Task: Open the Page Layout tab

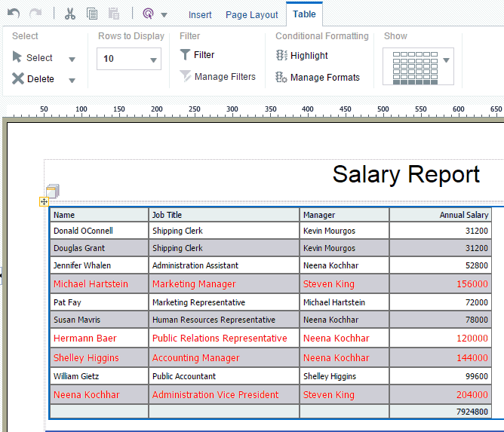Action: (x=252, y=15)
